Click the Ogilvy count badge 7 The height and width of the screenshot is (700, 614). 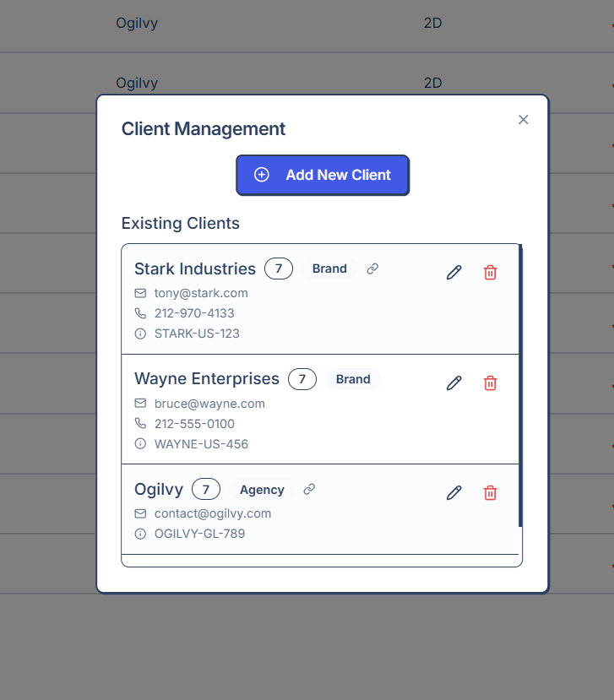[x=206, y=489]
